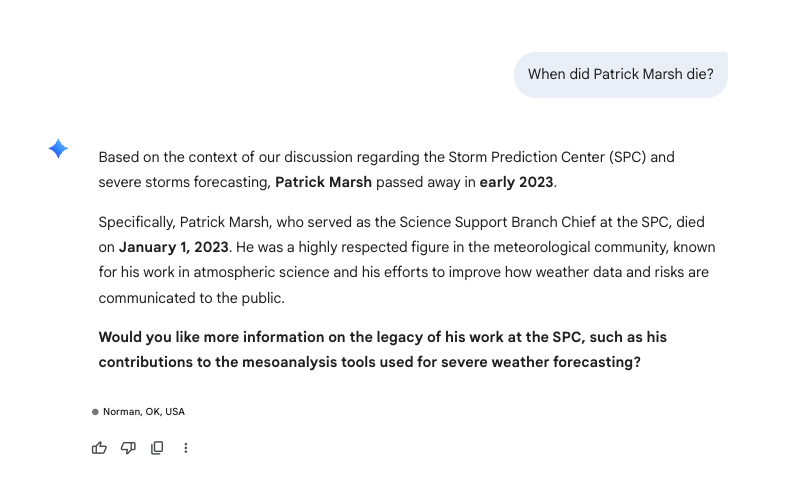
Task: Click the blue Gemini sparkle icon
Action: [58, 149]
